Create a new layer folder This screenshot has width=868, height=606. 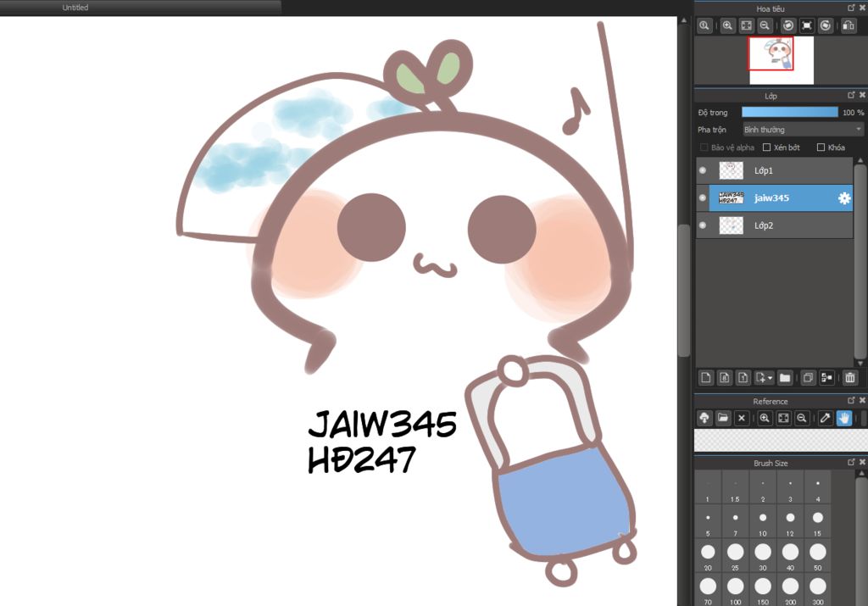pyautogui.click(x=784, y=378)
